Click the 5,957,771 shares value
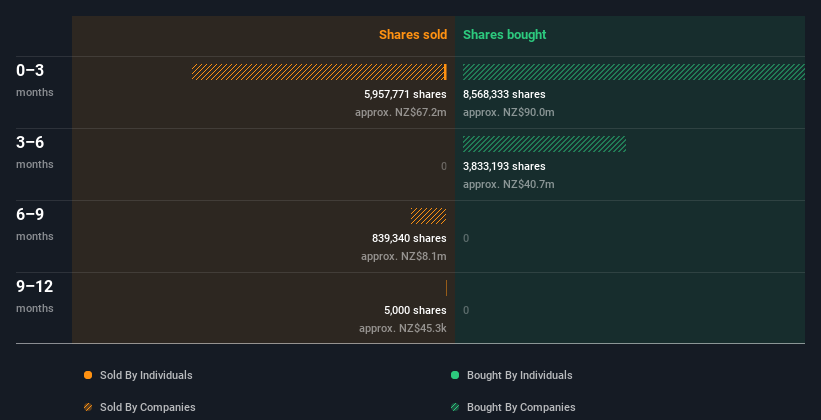The width and height of the screenshot is (821, 420). click(x=405, y=94)
